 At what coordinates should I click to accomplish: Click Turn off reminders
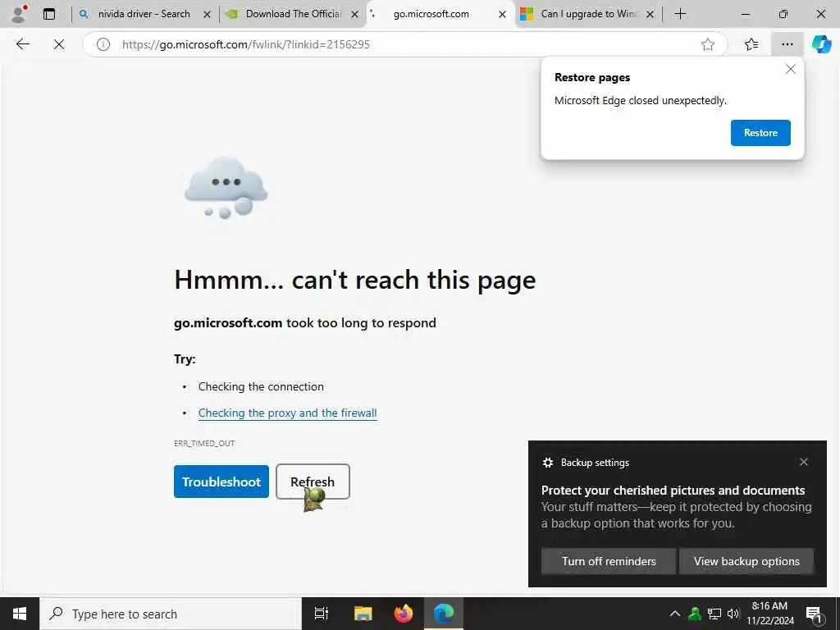(x=609, y=561)
